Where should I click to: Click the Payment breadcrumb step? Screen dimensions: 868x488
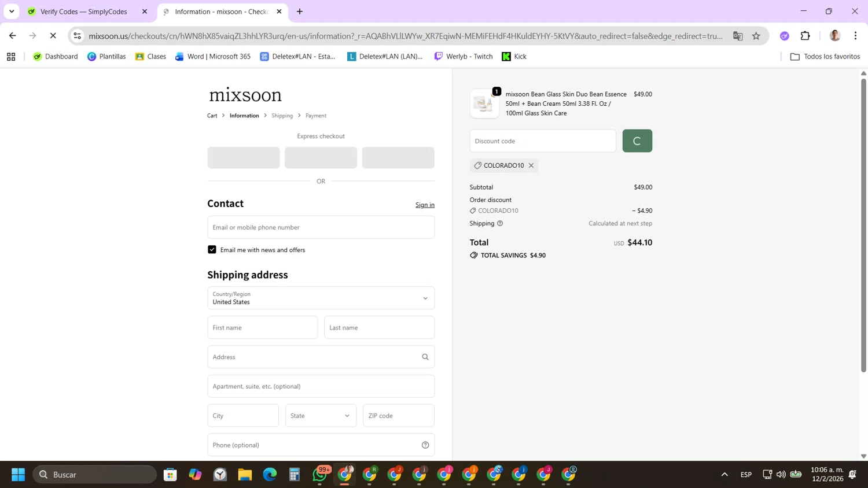click(316, 116)
